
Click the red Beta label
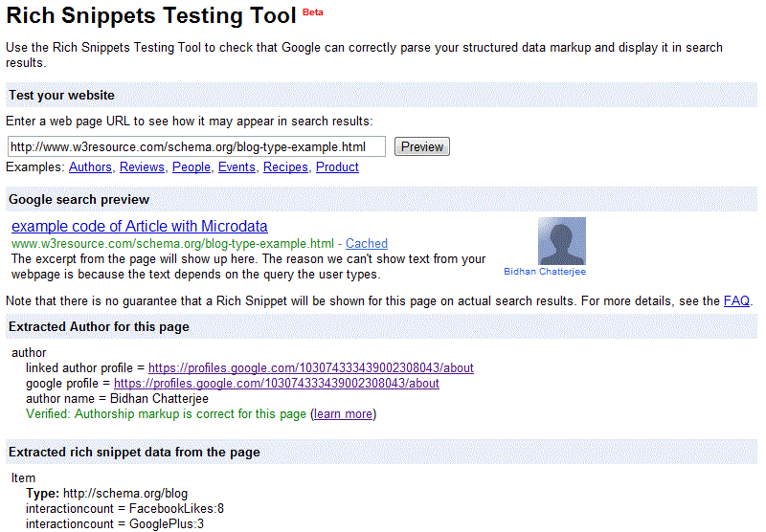point(313,11)
